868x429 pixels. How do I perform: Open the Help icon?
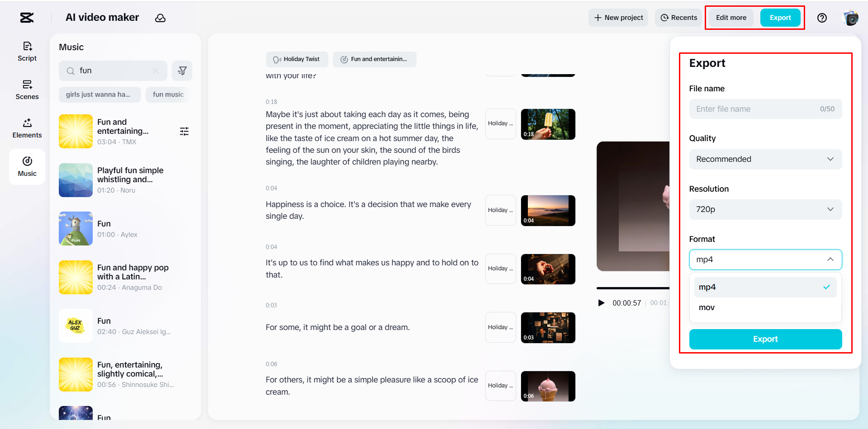coord(822,18)
